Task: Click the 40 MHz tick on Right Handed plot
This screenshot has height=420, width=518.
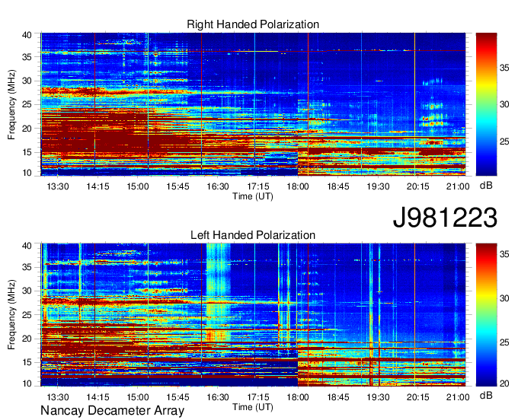Action: coord(27,35)
